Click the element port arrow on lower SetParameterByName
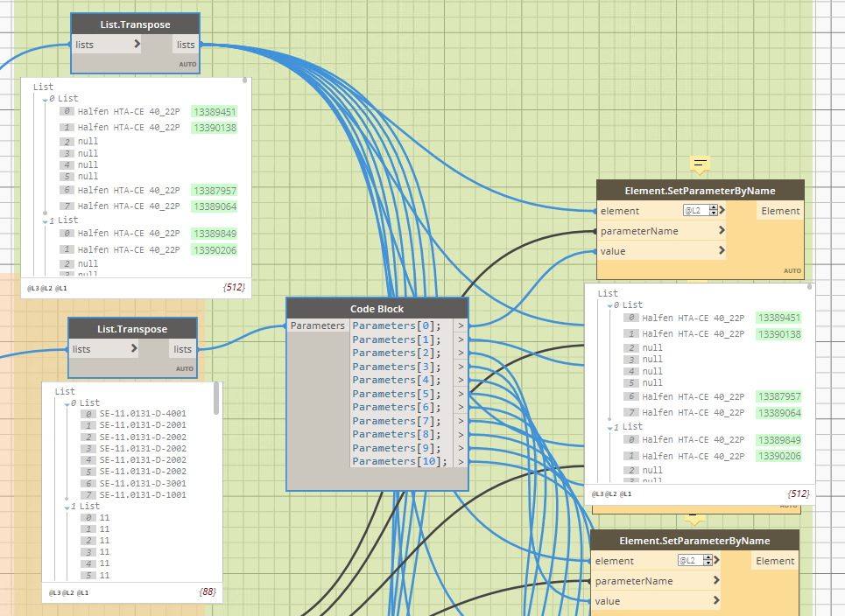Viewport: 845px width, 616px height. point(716,561)
